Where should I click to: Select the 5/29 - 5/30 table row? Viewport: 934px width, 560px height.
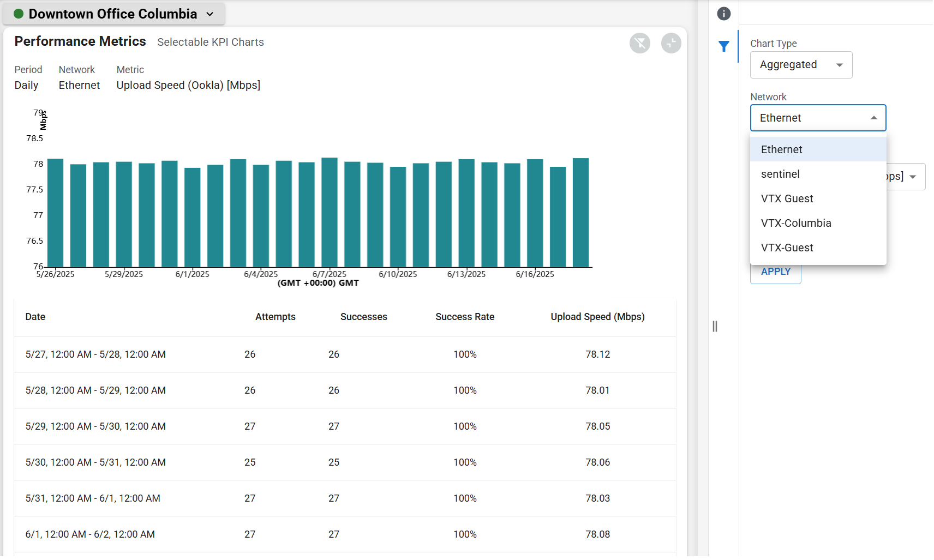pyautogui.click(x=345, y=426)
